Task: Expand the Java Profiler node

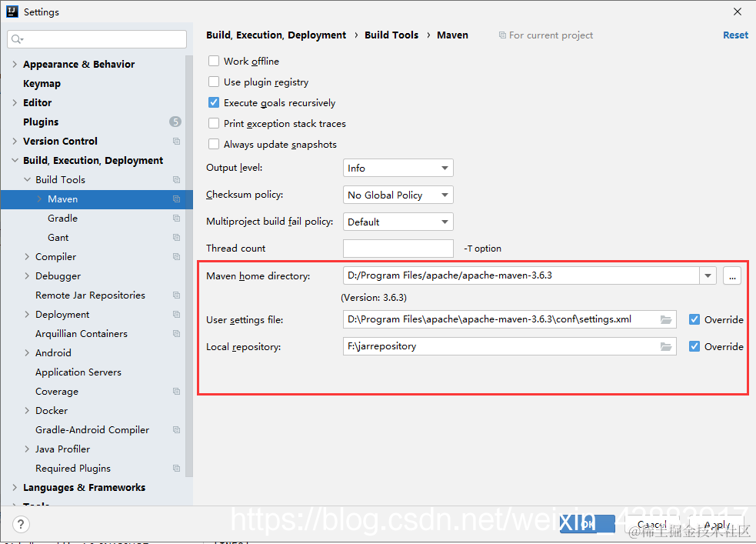Action: [x=27, y=449]
